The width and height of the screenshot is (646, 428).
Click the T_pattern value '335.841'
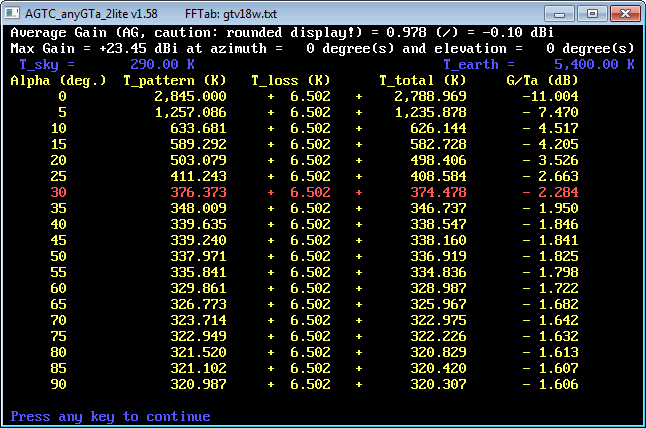[198, 273]
